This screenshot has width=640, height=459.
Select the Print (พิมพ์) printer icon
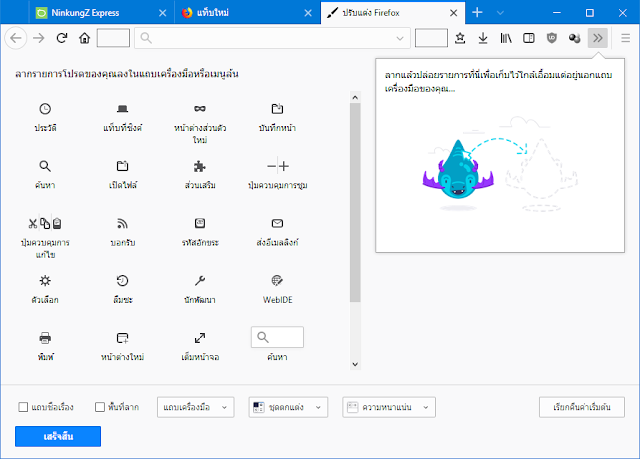pyautogui.click(x=45, y=338)
